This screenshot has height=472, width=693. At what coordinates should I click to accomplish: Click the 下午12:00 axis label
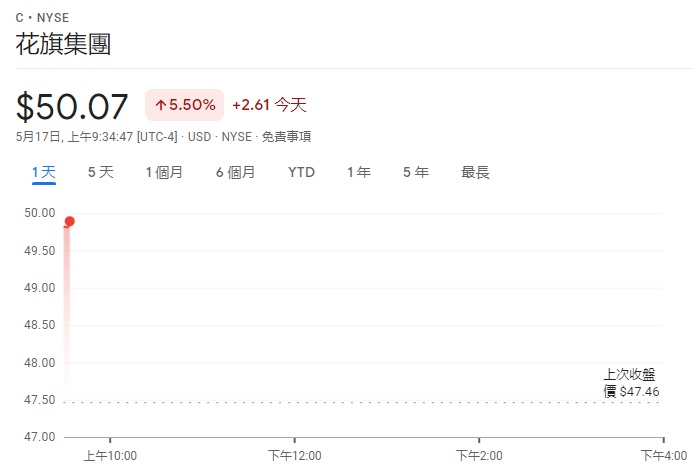(x=295, y=456)
